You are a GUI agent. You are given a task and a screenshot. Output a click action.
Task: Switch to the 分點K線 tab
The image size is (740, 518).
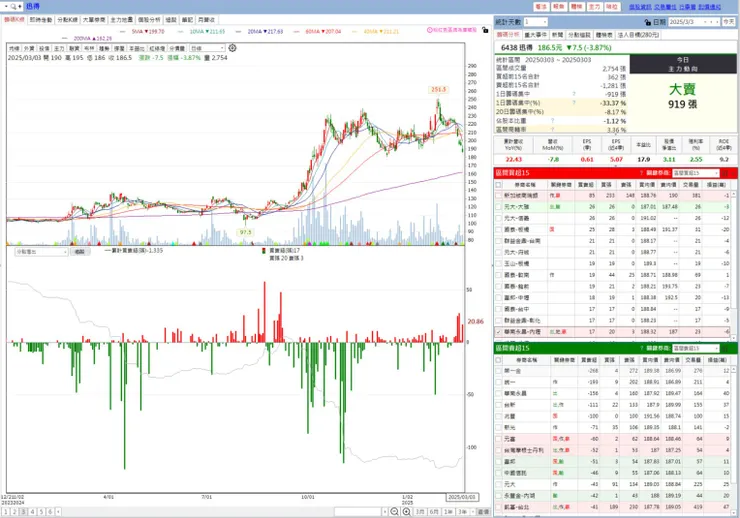pos(67,20)
